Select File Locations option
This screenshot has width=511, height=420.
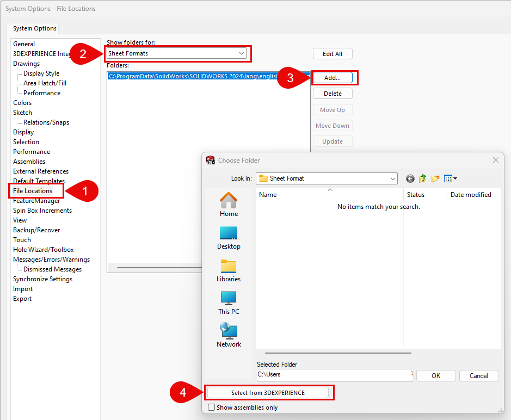(33, 190)
